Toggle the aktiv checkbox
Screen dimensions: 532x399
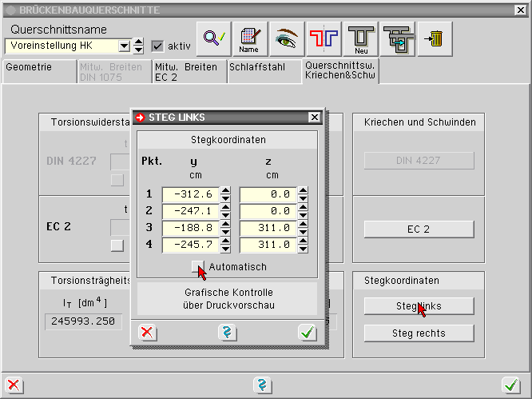point(157,46)
